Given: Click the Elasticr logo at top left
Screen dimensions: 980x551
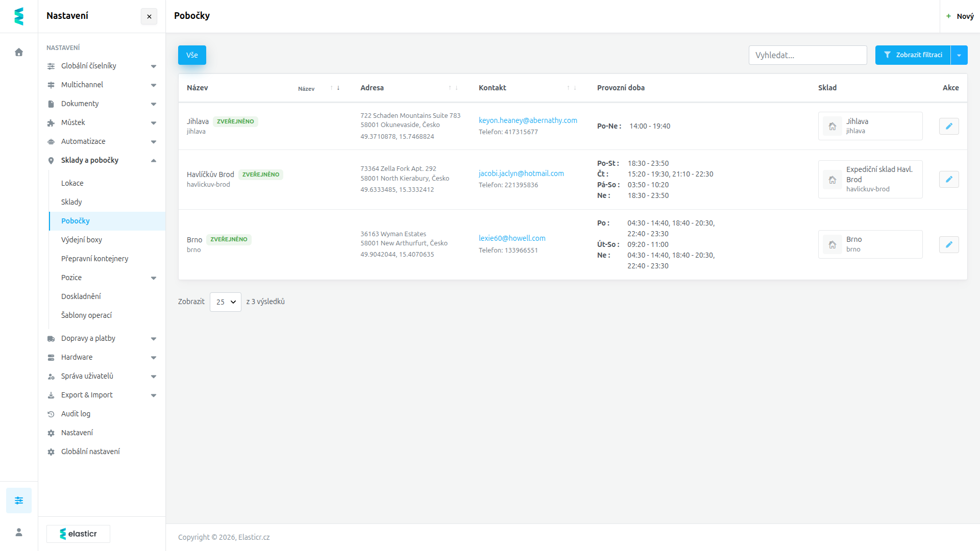Looking at the screenshot, I should [19, 16].
